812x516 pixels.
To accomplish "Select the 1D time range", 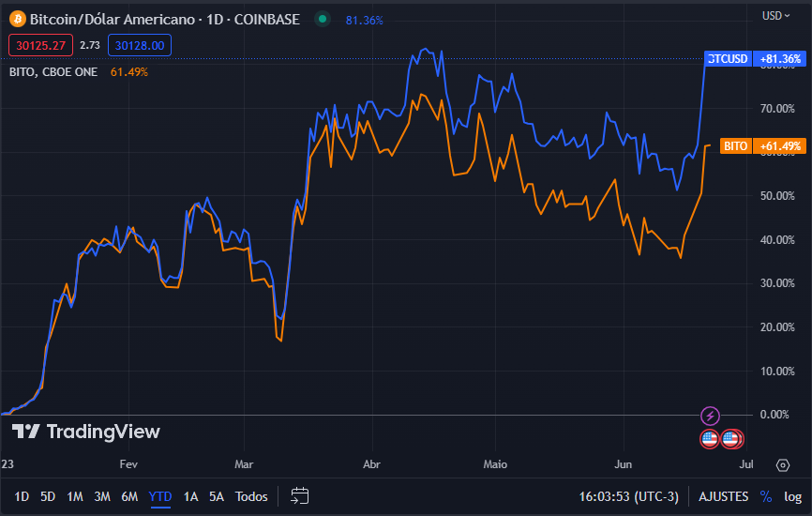I will pyautogui.click(x=22, y=496).
